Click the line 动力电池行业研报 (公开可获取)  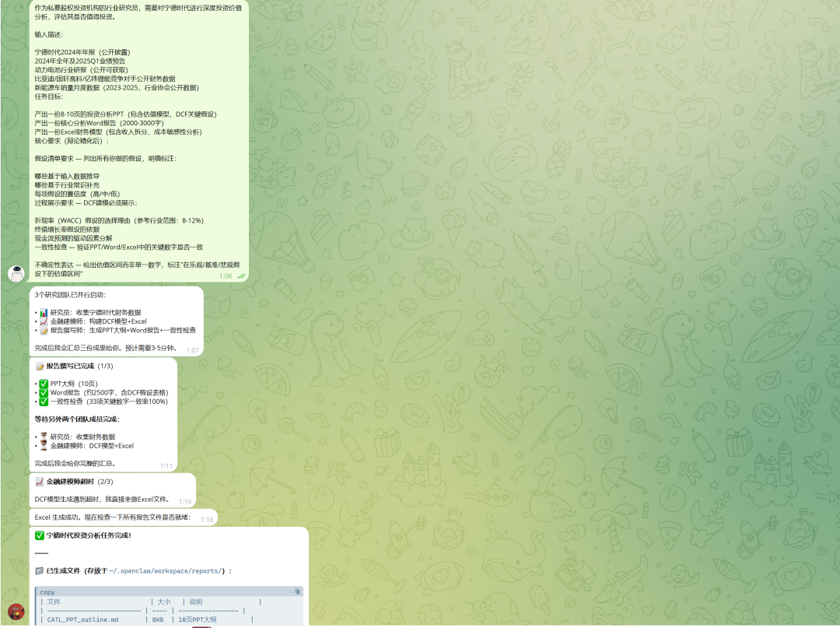point(82,70)
